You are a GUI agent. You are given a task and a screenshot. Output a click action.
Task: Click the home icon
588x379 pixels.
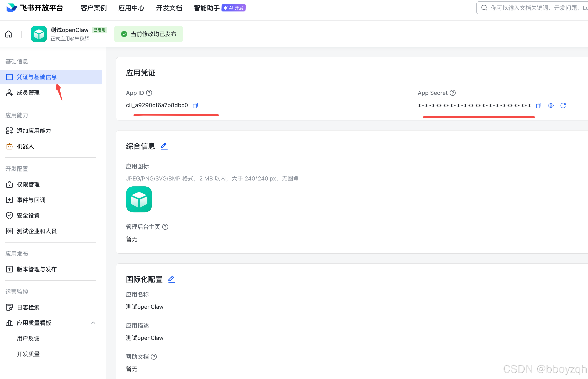(9, 34)
